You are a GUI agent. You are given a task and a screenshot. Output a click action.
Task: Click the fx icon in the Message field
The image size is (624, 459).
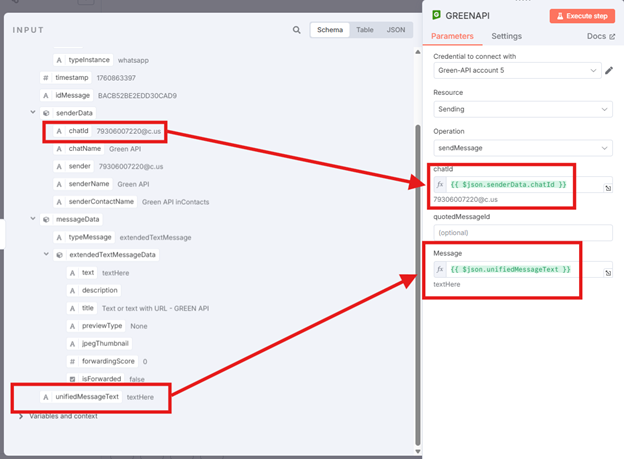pyautogui.click(x=440, y=270)
